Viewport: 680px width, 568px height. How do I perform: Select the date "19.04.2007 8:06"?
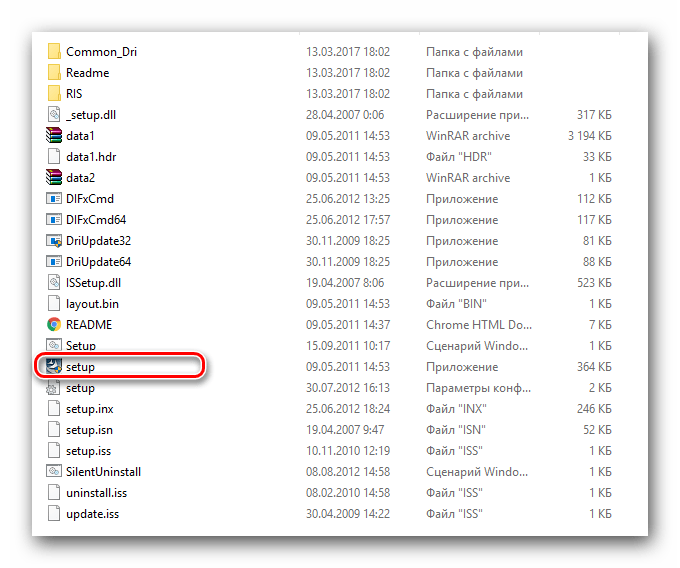tap(345, 283)
